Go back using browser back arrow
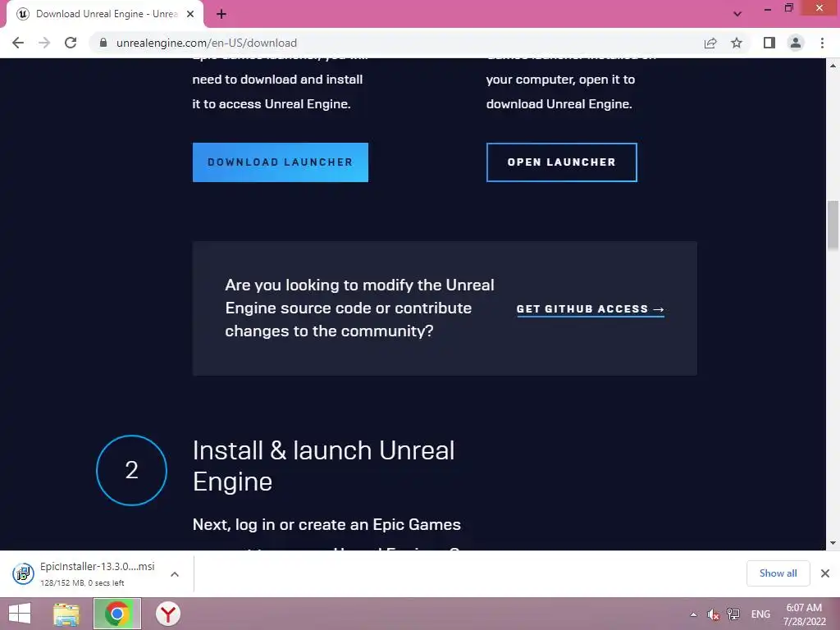 tap(18, 43)
